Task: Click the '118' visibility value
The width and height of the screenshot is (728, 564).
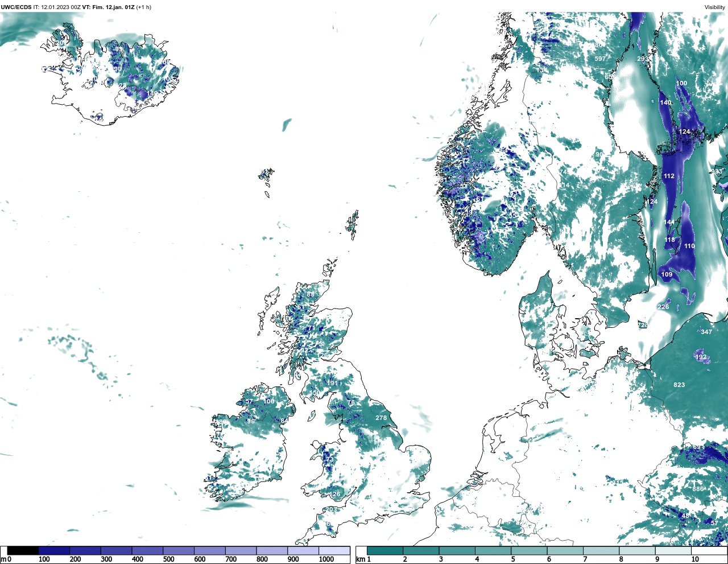Action: click(x=670, y=240)
